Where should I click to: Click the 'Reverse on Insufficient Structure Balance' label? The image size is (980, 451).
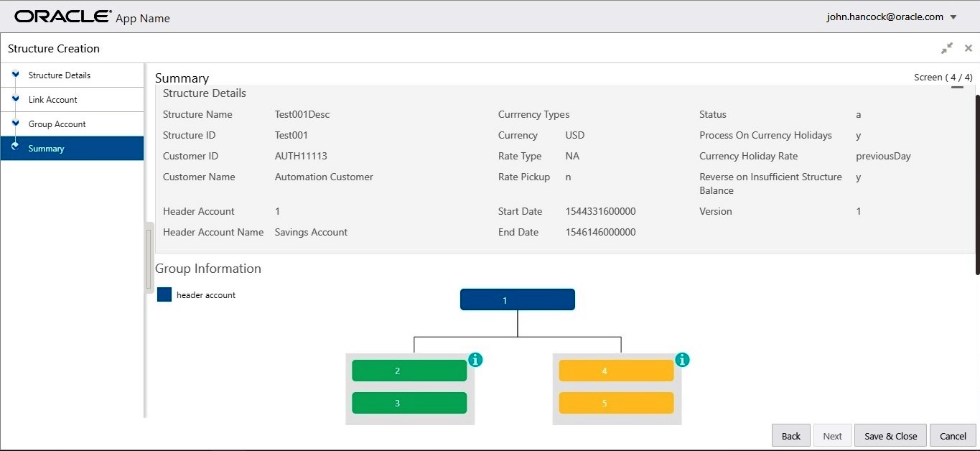click(x=771, y=184)
